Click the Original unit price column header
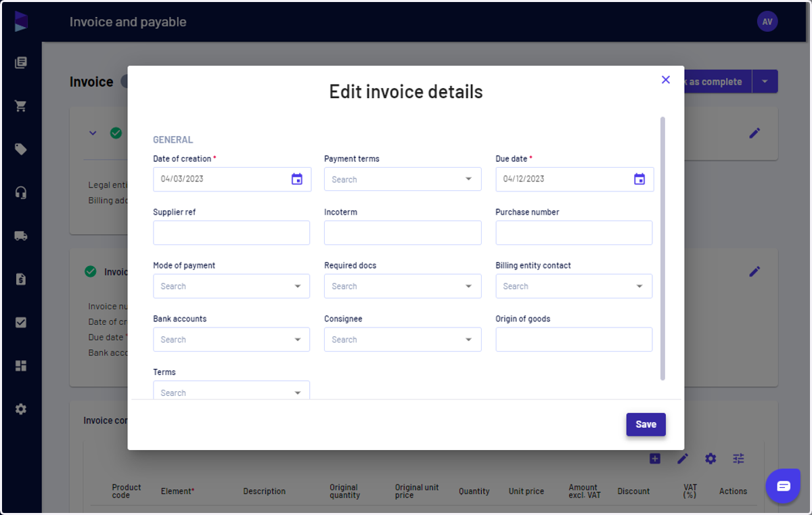Screen dimensions: 812x515 [x=417, y=491]
